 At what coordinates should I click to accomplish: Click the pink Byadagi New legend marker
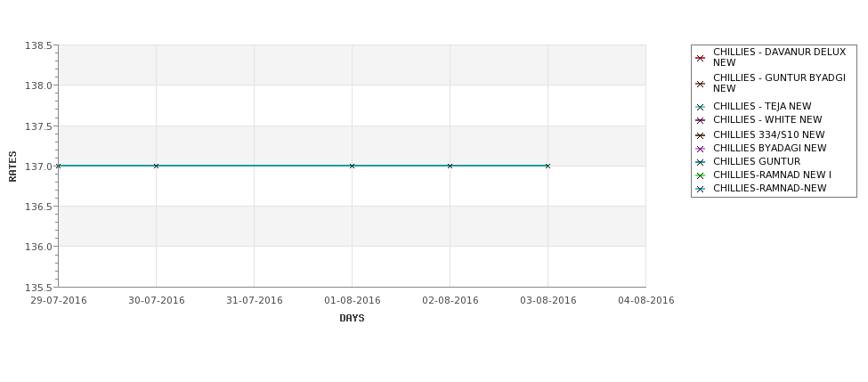pyautogui.click(x=701, y=149)
